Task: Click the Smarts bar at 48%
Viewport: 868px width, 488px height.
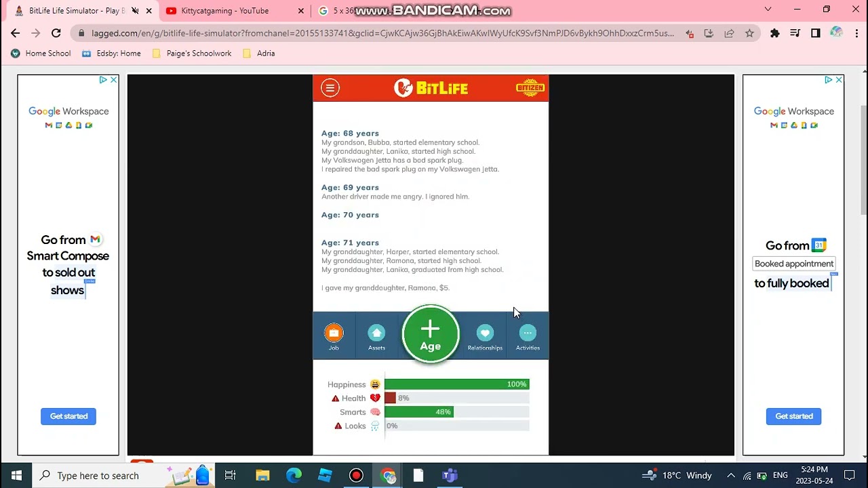Action: (456, 412)
